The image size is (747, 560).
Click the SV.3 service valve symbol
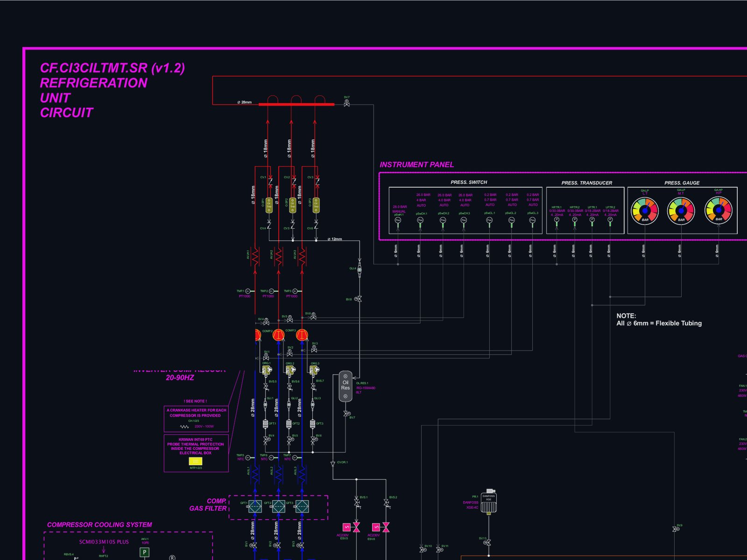314,349
